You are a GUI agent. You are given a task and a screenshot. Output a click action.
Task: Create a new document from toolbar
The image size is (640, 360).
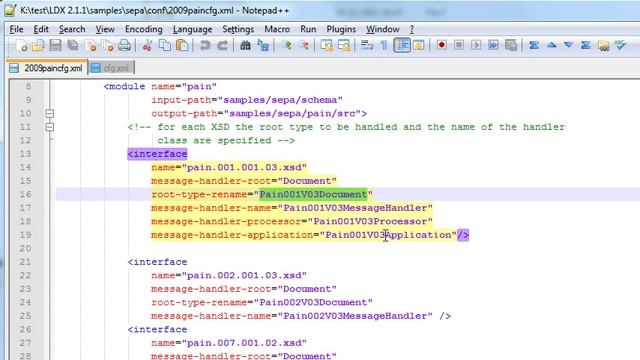[x=22, y=45]
